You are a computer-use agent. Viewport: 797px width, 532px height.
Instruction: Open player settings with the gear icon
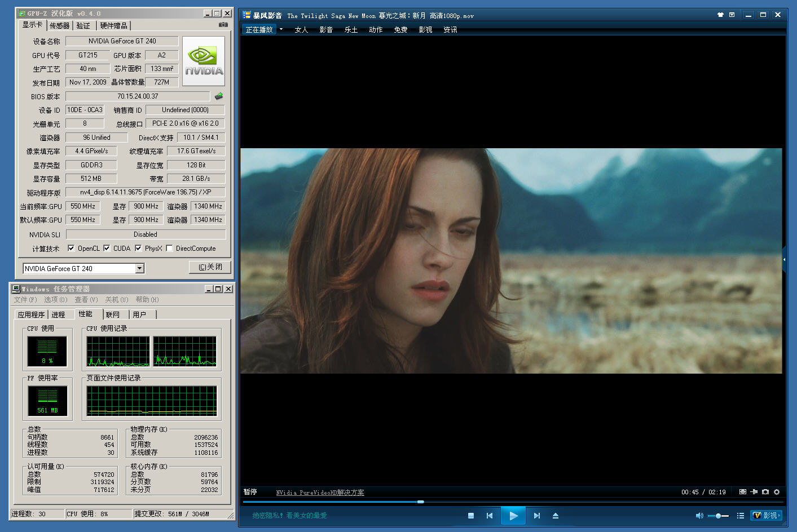pos(777,492)
